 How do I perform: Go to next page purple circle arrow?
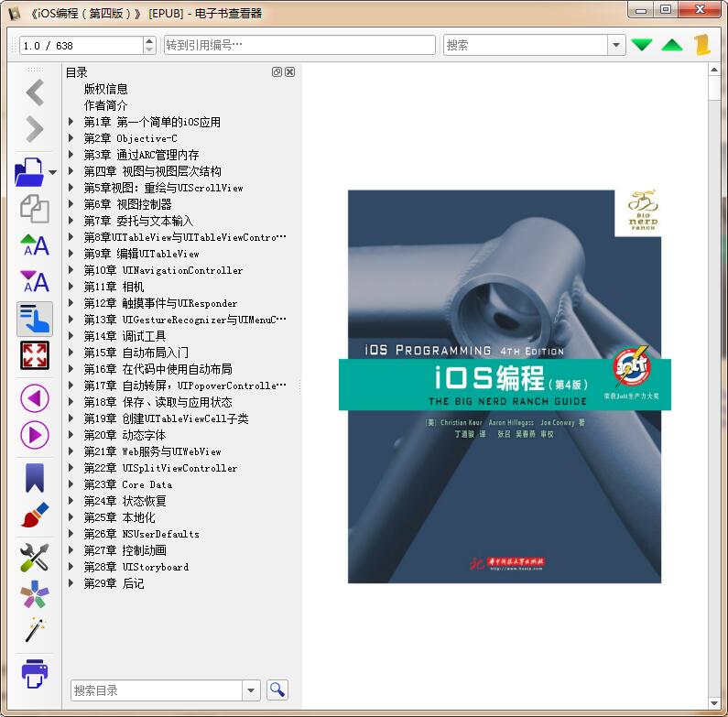35,435
